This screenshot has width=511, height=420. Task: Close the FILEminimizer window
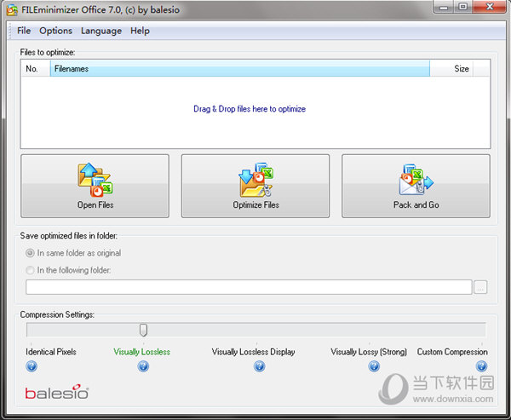[489, 7]
